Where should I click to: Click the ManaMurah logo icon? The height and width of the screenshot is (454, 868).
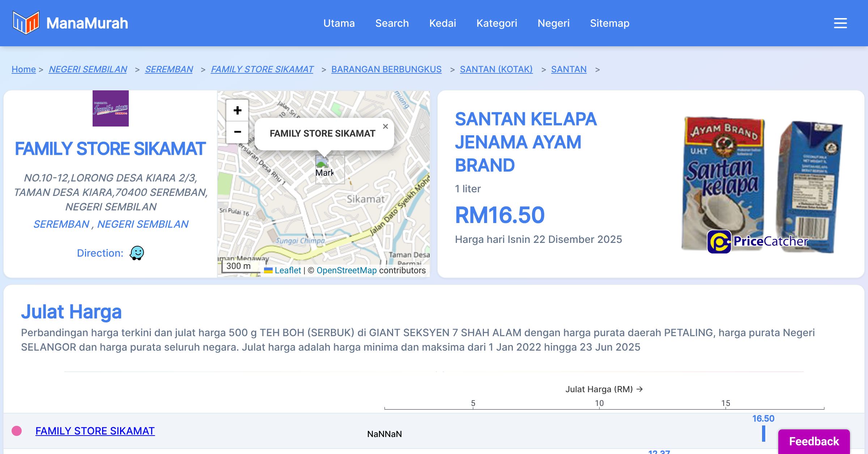[26, 23]
